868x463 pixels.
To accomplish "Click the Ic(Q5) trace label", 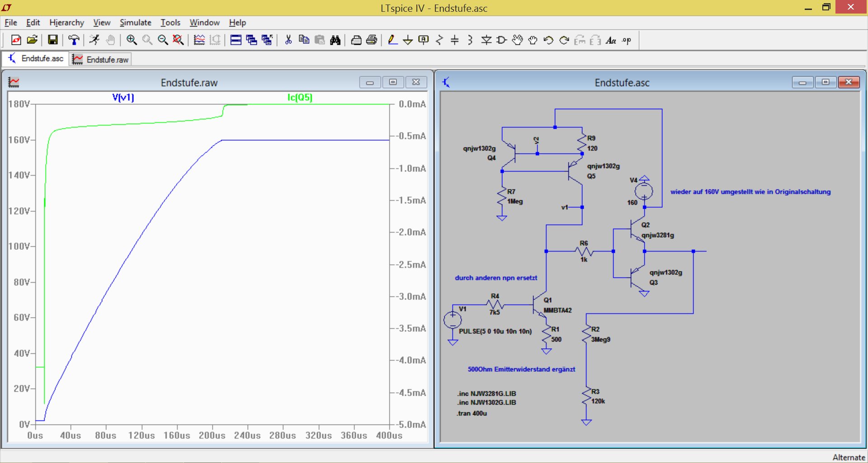I will (300, 97).
